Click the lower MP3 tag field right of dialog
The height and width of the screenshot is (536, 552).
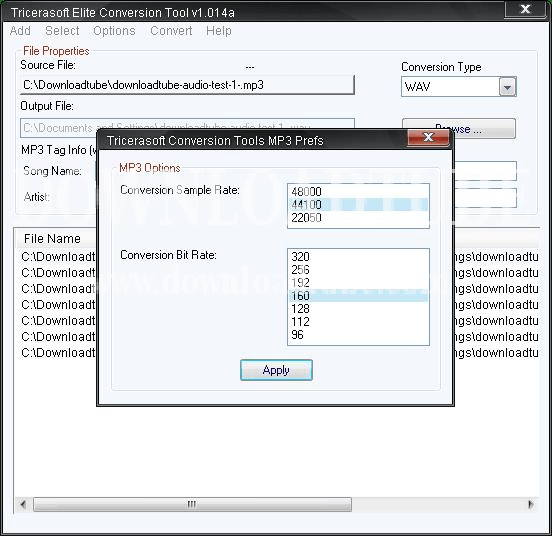tap(485, 198)
